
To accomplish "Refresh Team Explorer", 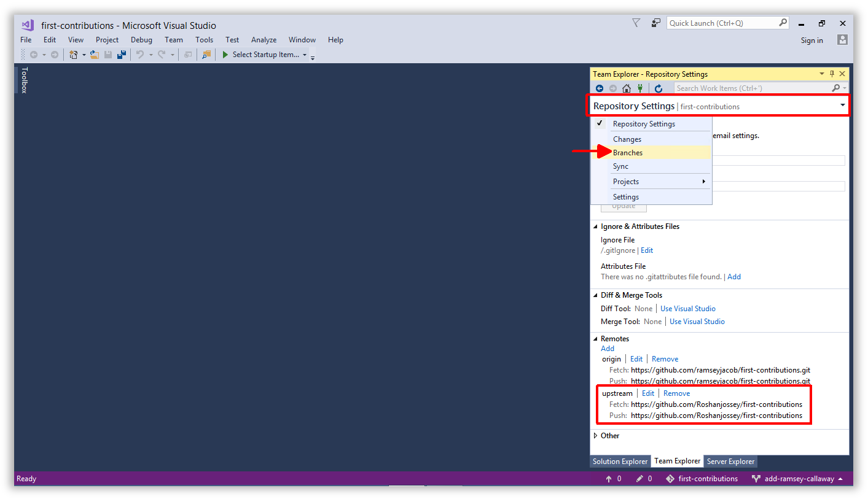I will pyautogui.click(x=659, y=88).
